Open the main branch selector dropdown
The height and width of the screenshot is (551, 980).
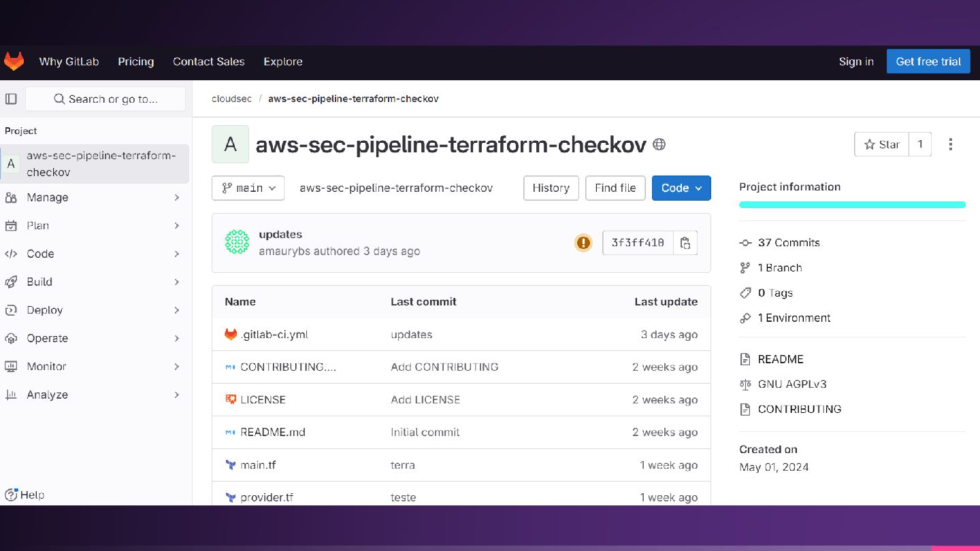point(248,188)
